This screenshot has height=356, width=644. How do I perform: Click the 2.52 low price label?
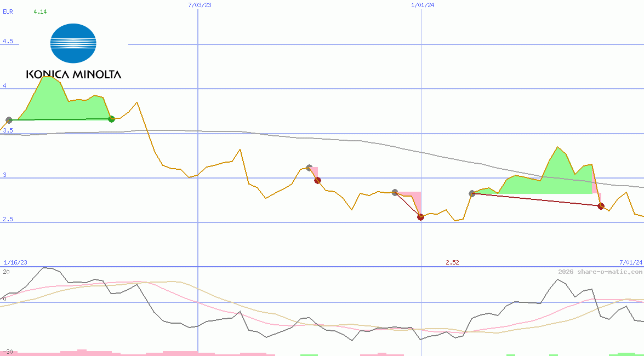pyautogui.click(x=452, y=262)
